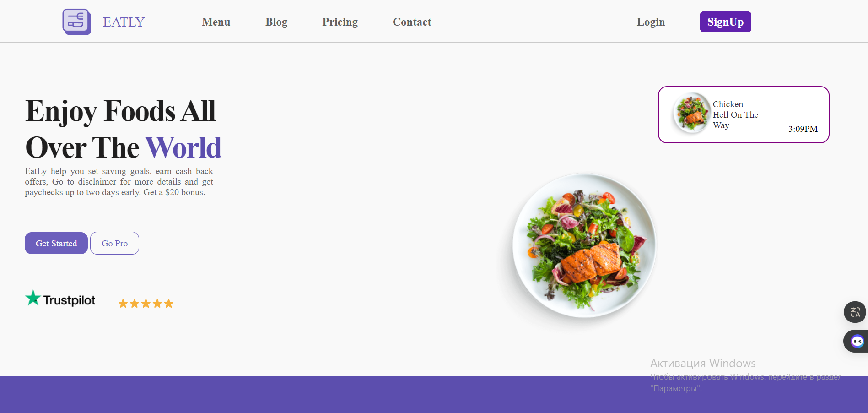Open the Contact navigation link

point(412,22)
